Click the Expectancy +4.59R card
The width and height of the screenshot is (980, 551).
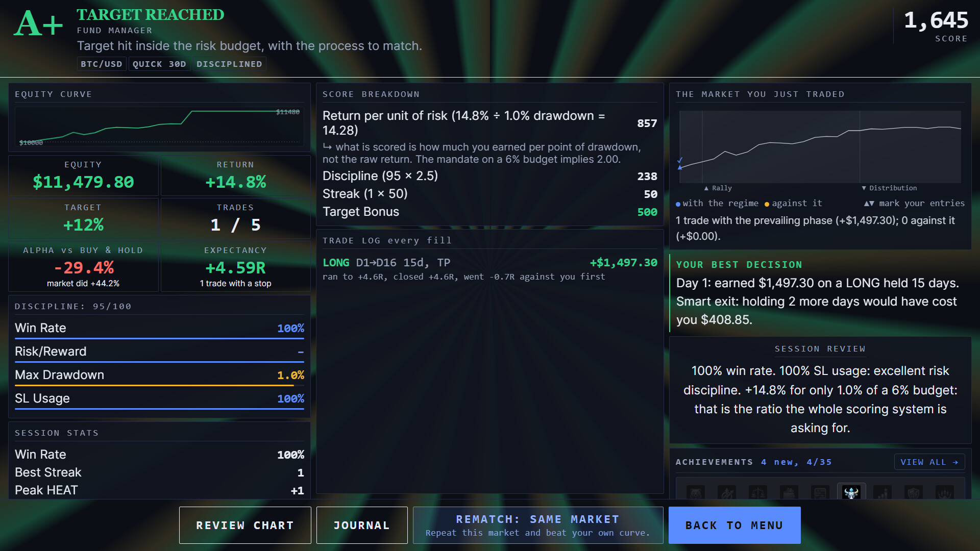[235, 266]
